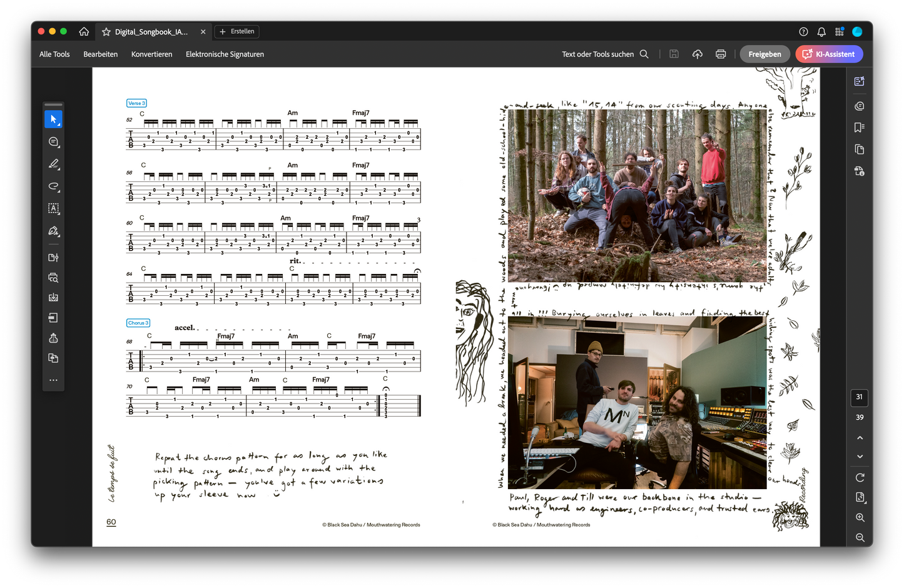Open the fill and sign pen tool
This screenshot has width=904, height=588.
(x=53, y=231)
